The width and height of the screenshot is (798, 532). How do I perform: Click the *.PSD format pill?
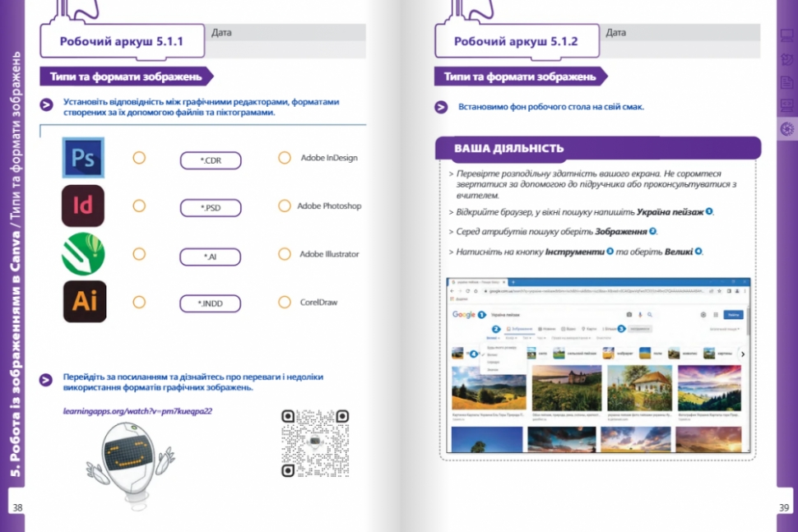click(211, 207)
